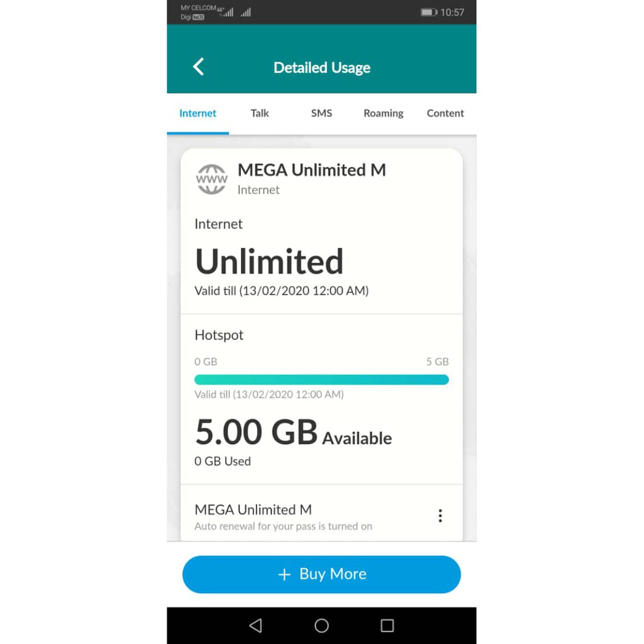Tap the www globe icon
Viewport: 644px width, 644px height.
coord(211,179)
